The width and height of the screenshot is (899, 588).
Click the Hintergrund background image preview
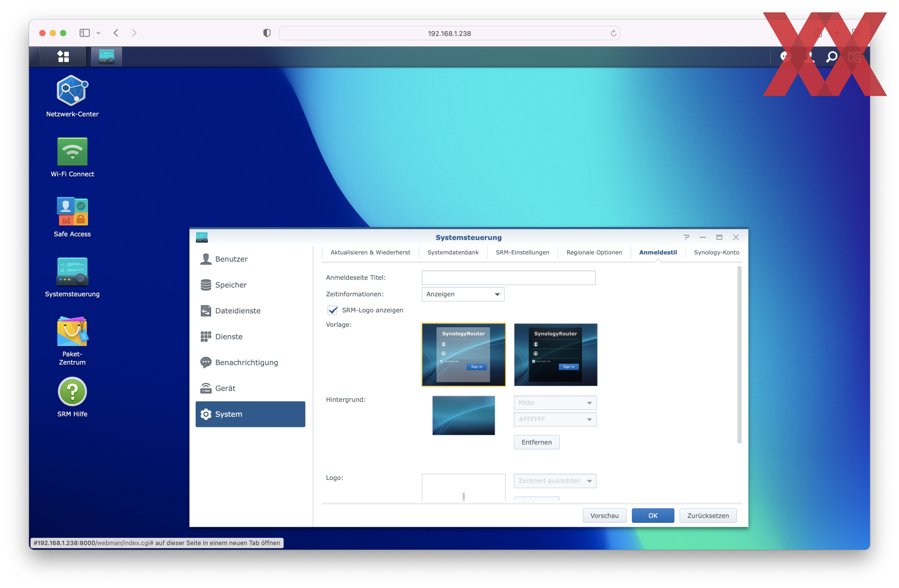464,415
